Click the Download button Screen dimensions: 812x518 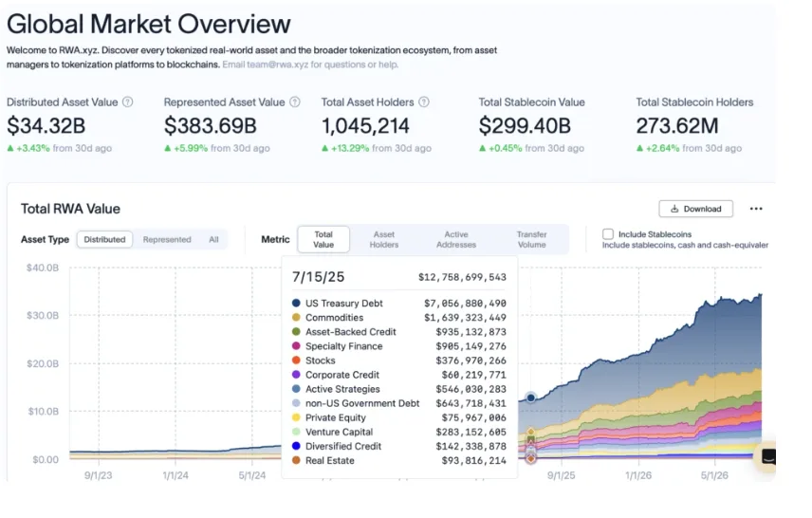695,209
